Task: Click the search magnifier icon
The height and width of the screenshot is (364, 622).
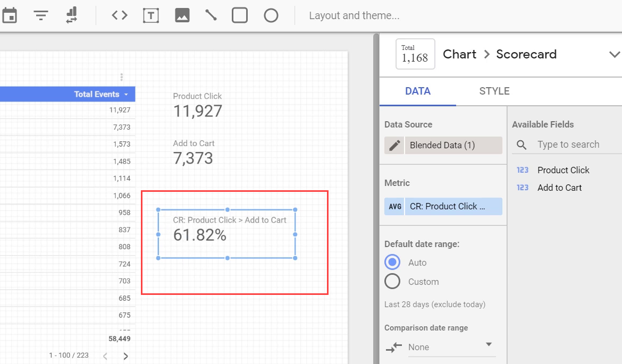Action: point(522,145)
